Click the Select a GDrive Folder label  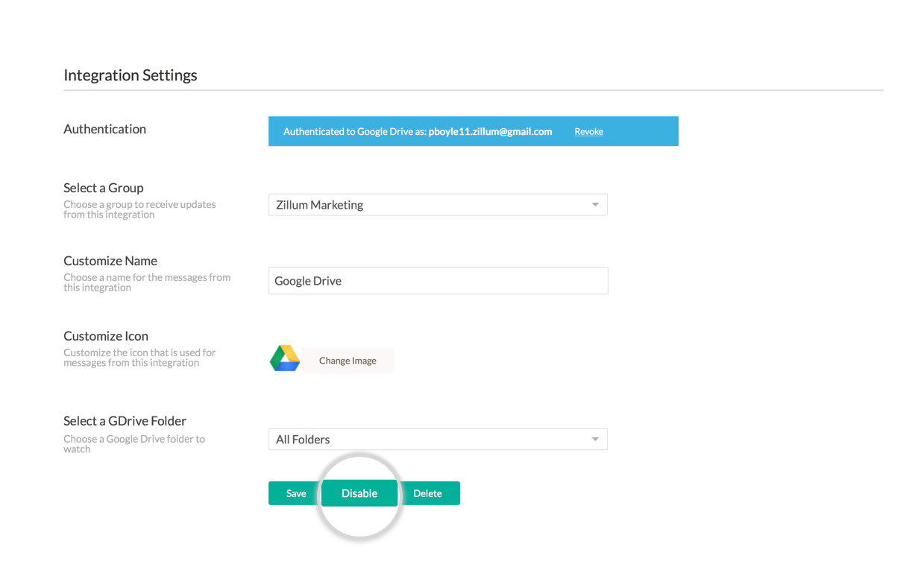[x=125, y=421]
